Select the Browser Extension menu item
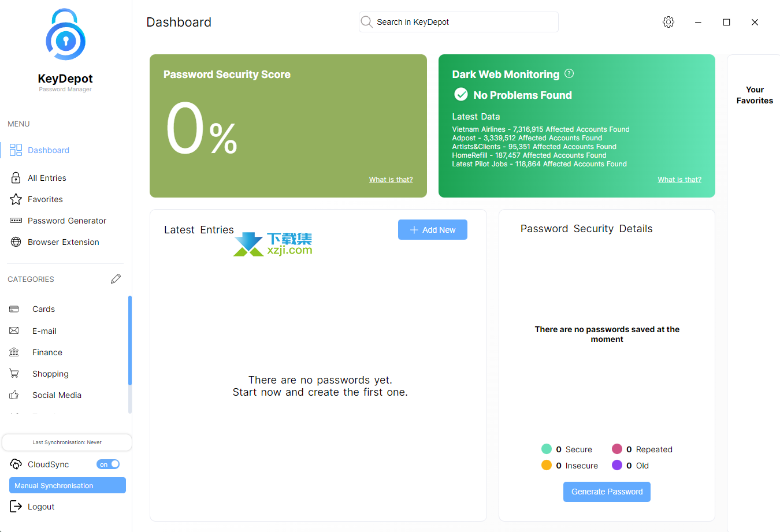Image resolution: width=780 pixels, height=532 pixels. click(x=63, y=242)
